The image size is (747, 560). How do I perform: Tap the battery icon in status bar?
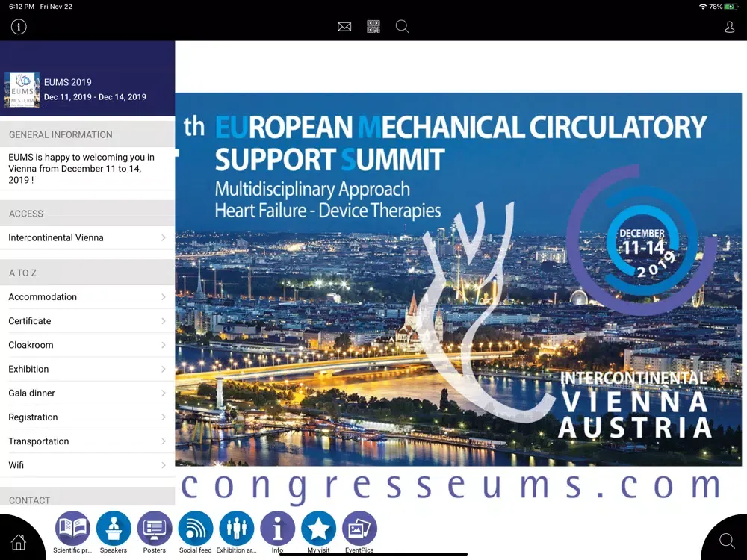point(731,7)
